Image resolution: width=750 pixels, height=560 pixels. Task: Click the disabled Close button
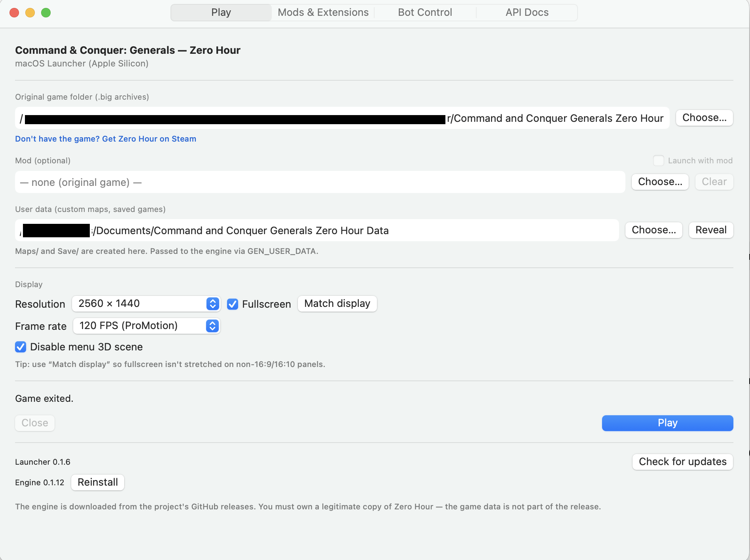[x=35, y=423]
